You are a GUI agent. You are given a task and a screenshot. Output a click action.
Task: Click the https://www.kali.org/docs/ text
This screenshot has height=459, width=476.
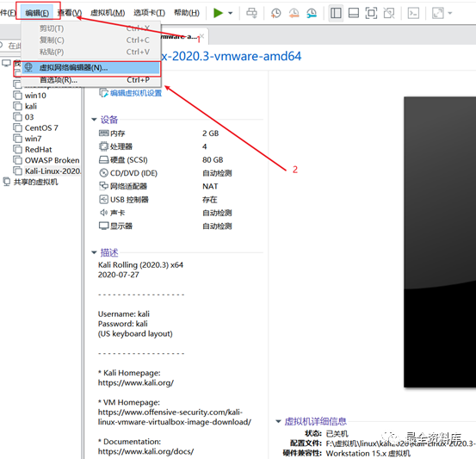point(145,451)
